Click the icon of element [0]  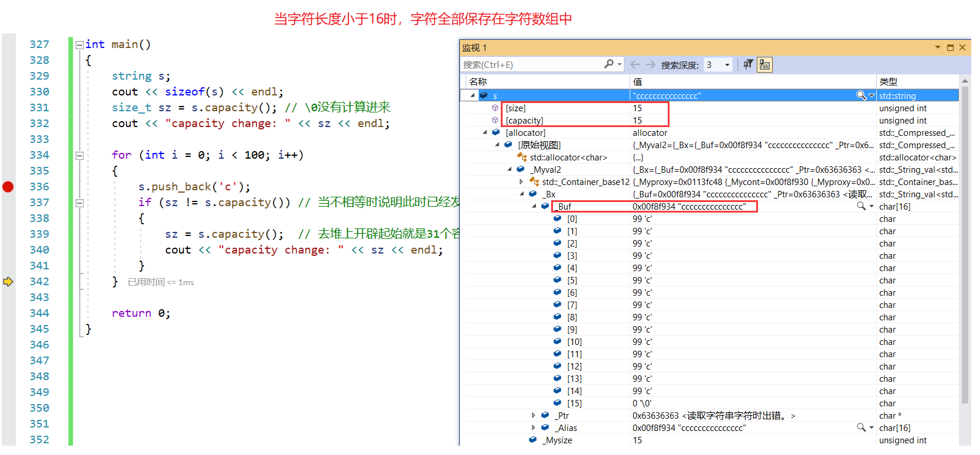[558, 219]
